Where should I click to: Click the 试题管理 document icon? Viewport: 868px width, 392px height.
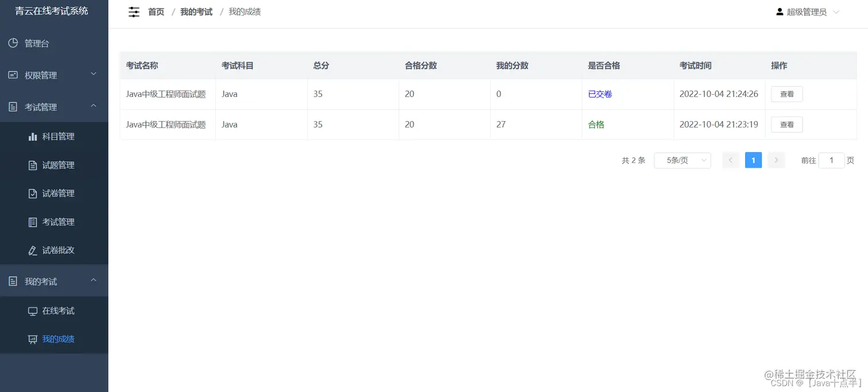pyautogui.click(x=33, y=165)
